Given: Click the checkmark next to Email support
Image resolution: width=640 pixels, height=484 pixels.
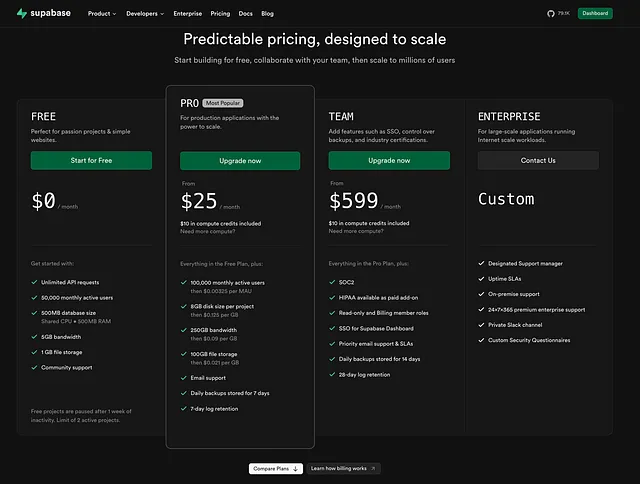Looking at the screenshot, I should 184,378.
